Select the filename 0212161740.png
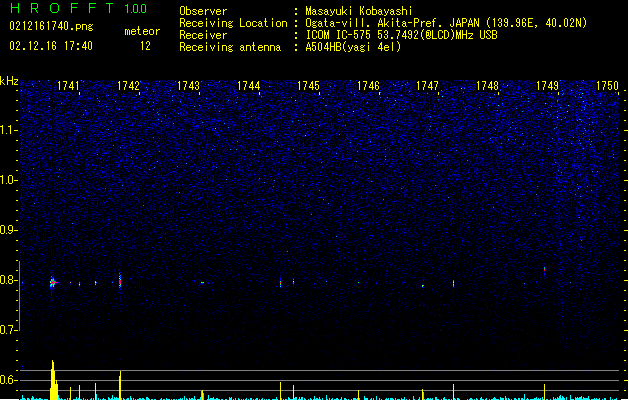 51,26
